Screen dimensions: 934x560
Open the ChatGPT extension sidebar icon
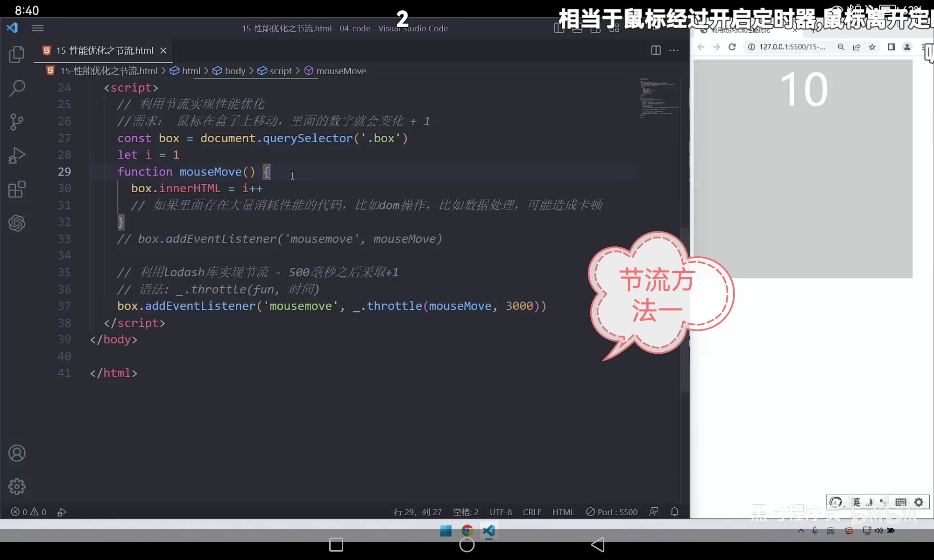pyautogui.click(x=17, y=223)
